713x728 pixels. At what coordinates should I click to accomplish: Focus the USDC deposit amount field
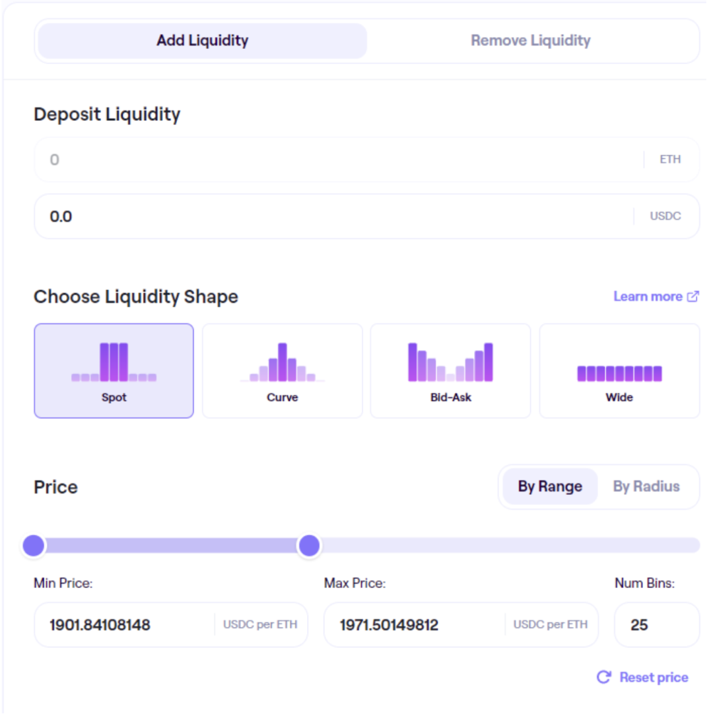[330, 216]
